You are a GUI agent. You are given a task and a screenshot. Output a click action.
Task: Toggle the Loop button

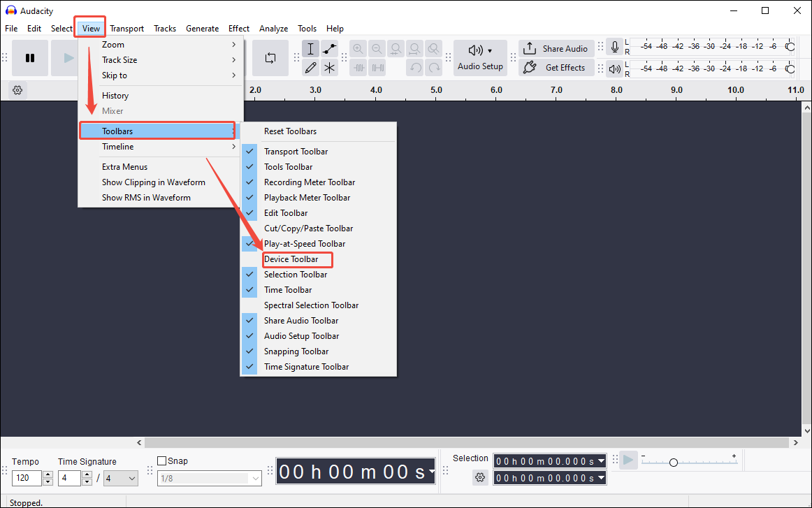(270, 58)
